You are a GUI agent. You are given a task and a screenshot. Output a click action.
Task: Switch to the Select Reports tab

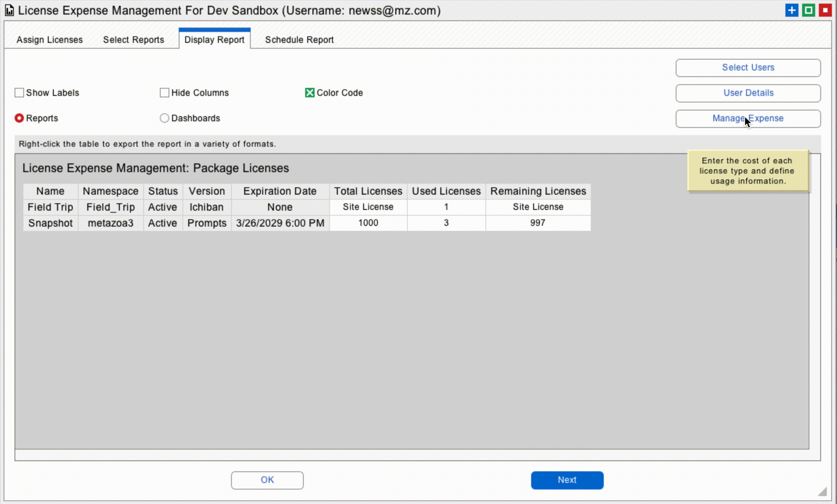pos(133,40)
